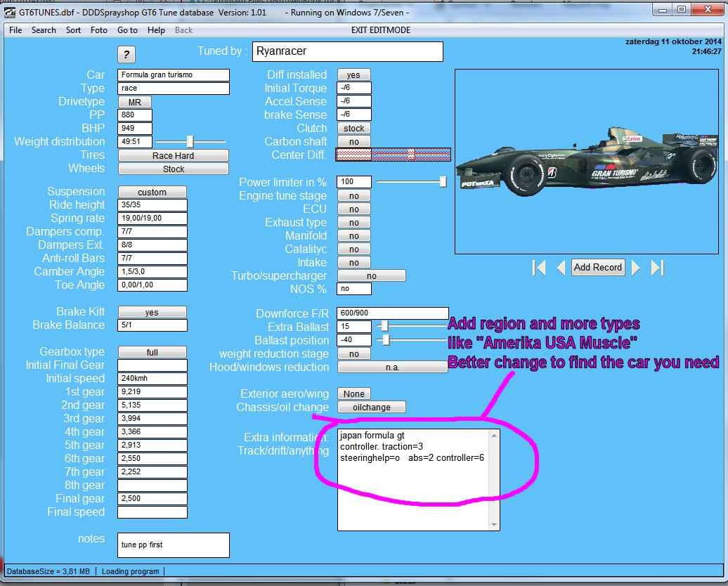Toggle Manifold no button
Image resolution: width=728 pixels, height=586 pixels.
[x=353, y=236]
